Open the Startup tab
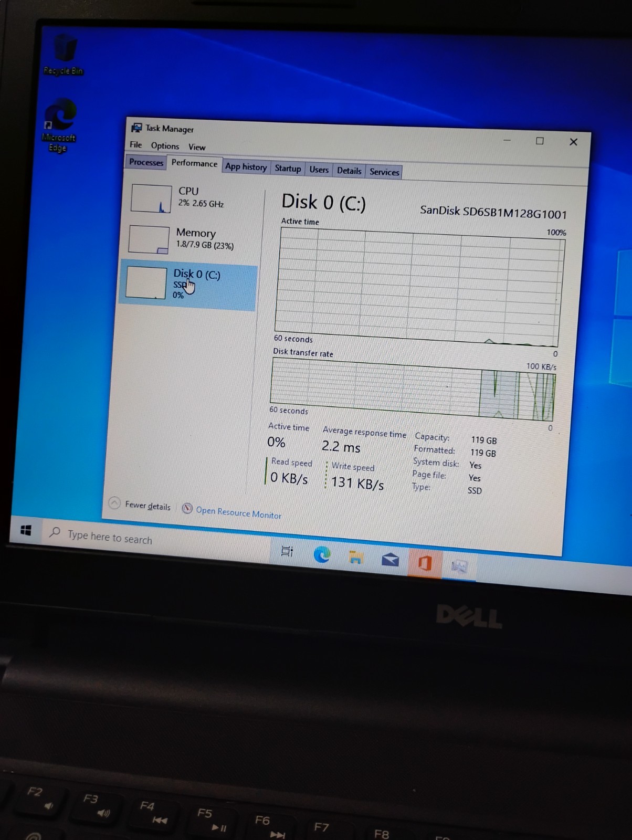This screenshot has height=840, width=632. point(288,169)
